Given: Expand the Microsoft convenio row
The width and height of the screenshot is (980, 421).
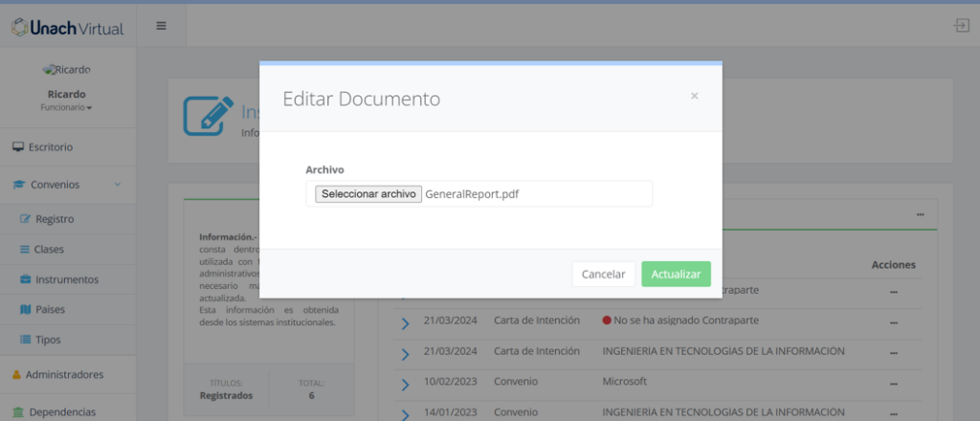Looking at the screenshot, I should tap(405, 385).
